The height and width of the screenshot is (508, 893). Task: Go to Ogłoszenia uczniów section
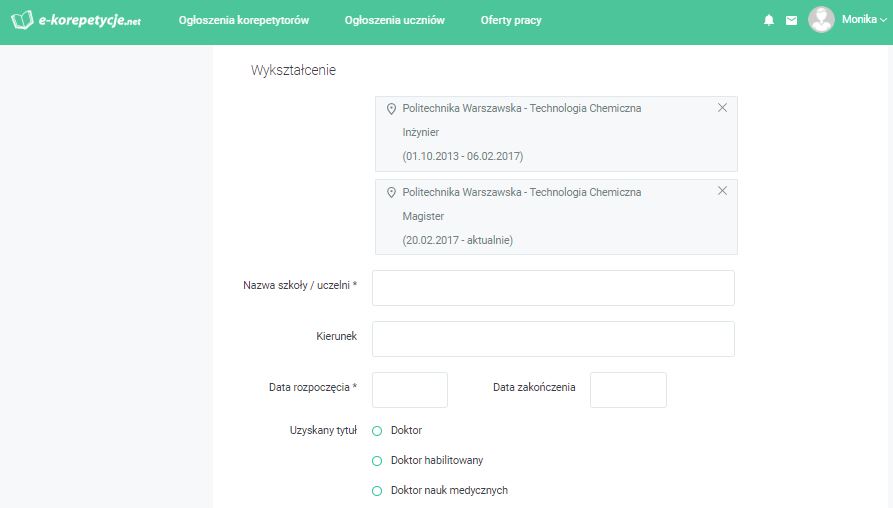click(x=394, y=20)
